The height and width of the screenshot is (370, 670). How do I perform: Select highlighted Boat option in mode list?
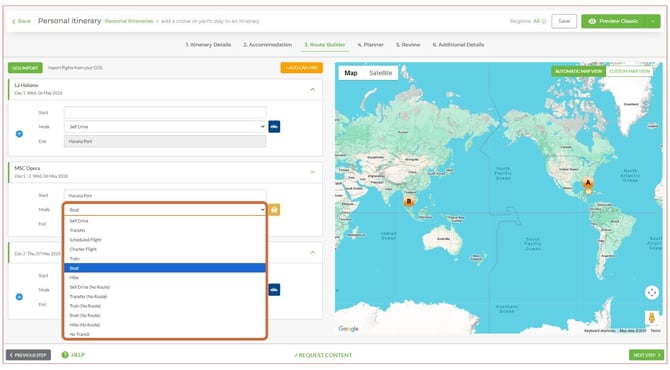pyautogui.click(x=165, y=268)
